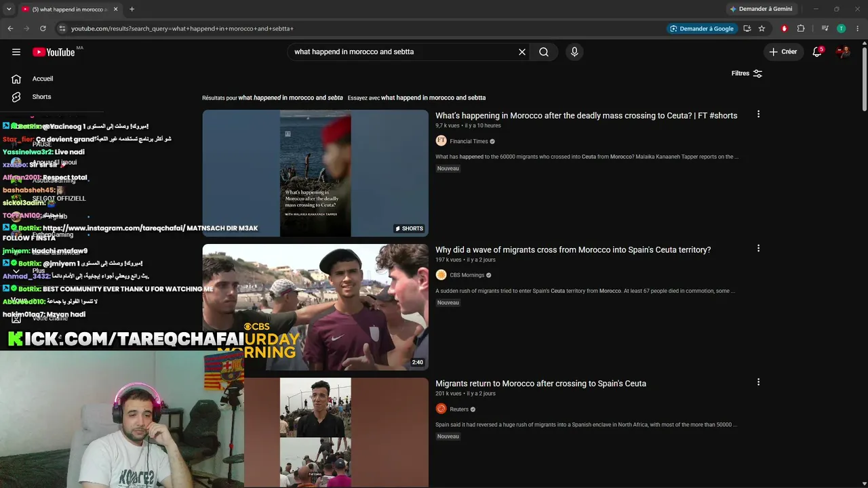Open the notifications bell
Image resolution: width=868 pixels, height=488 pixels.
pyautogui.click(x=817, y=52)
